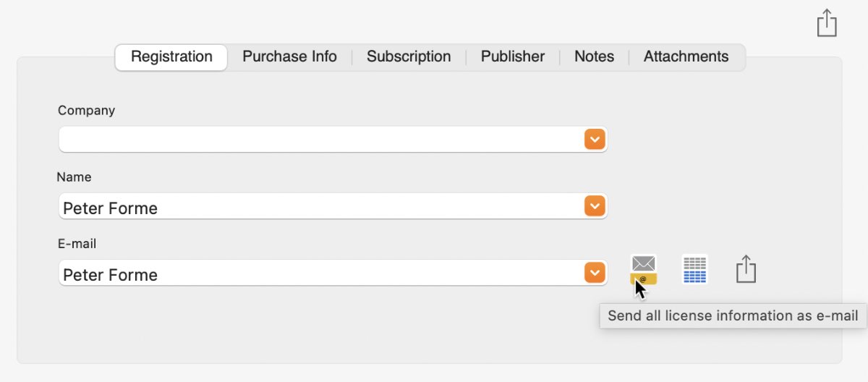
Task: Click the blue table grid icon
Action: [694, 270]
